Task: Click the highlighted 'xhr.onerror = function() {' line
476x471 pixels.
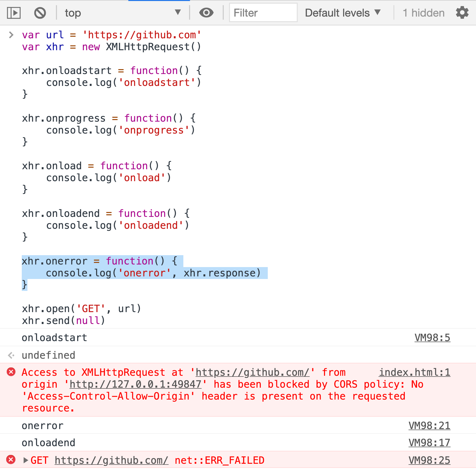Action: pos(100,261)
